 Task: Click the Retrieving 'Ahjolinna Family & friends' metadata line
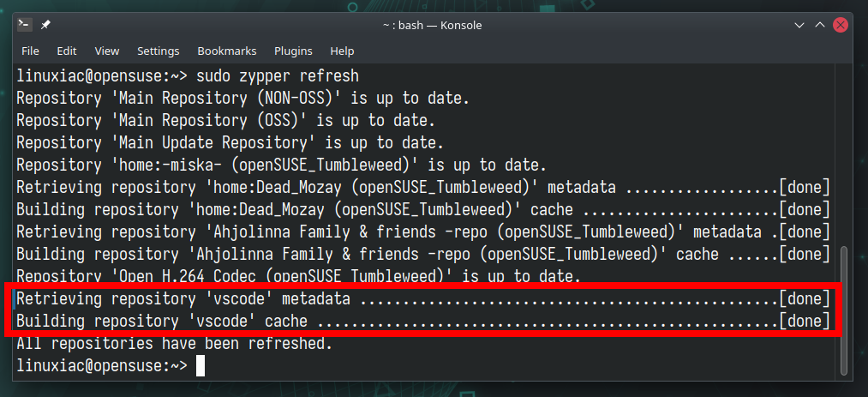423,232
